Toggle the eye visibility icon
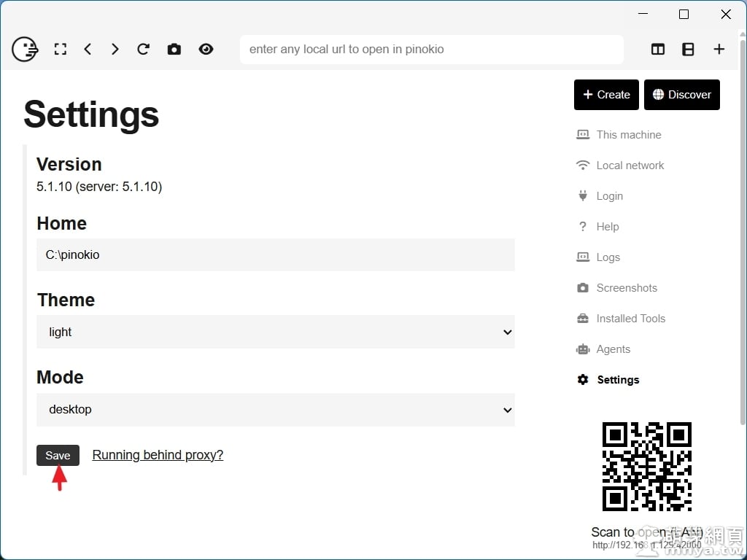747x560 pixels. pyautogui.click(x=206, y=49)
